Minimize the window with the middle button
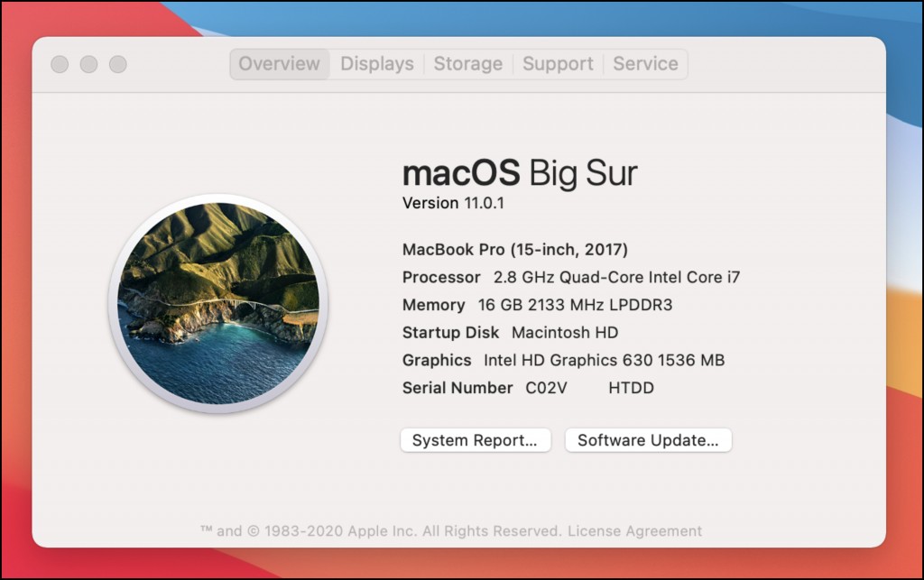924x580 pixels. pyautogui.click(x=89, y=64)
